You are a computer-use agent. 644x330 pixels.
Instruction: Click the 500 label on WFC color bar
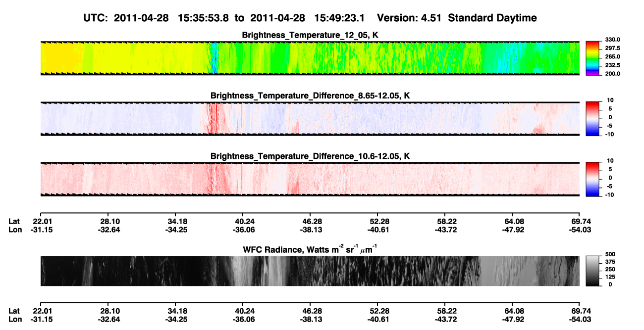point(610,253)
